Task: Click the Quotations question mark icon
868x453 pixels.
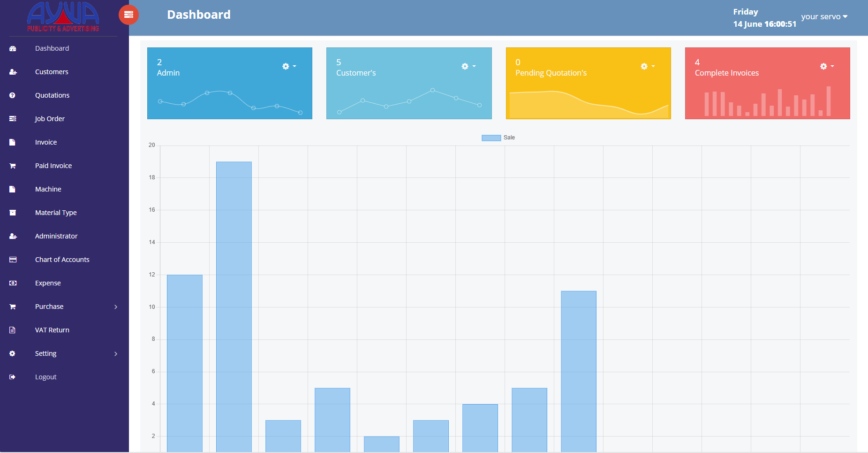Action: point(13,95)
